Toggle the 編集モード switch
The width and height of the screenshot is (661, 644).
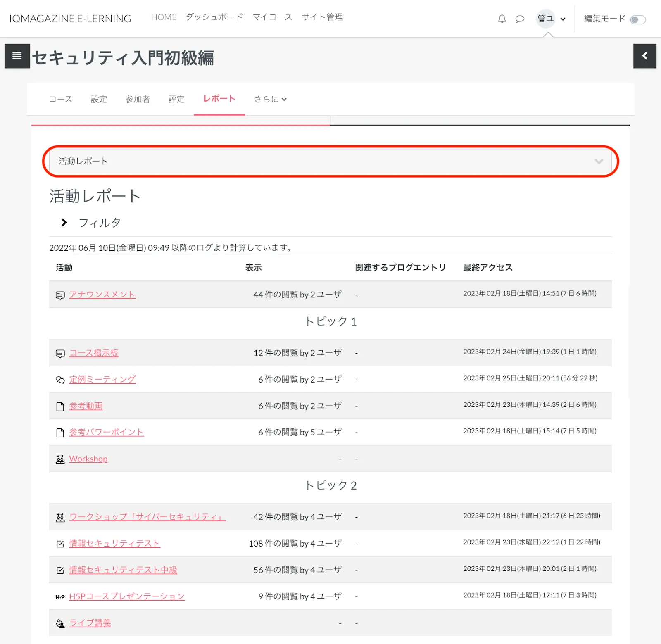tap(638, 19)
